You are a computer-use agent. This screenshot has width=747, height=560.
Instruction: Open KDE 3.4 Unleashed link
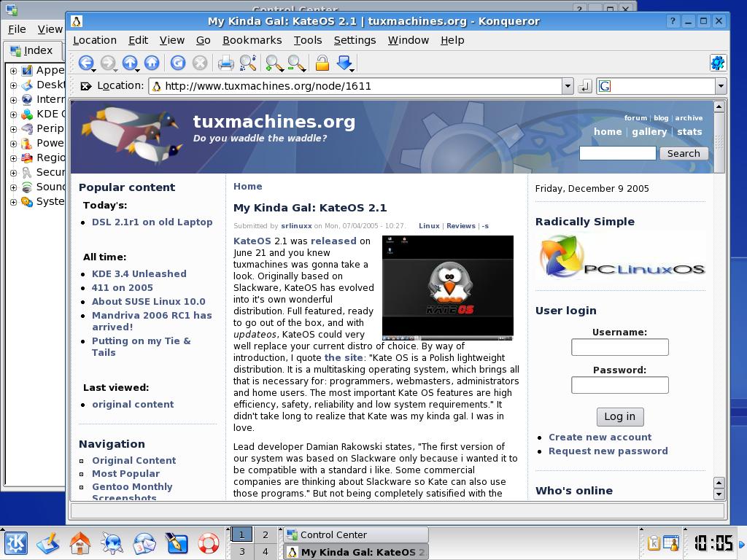click(139, 274)
